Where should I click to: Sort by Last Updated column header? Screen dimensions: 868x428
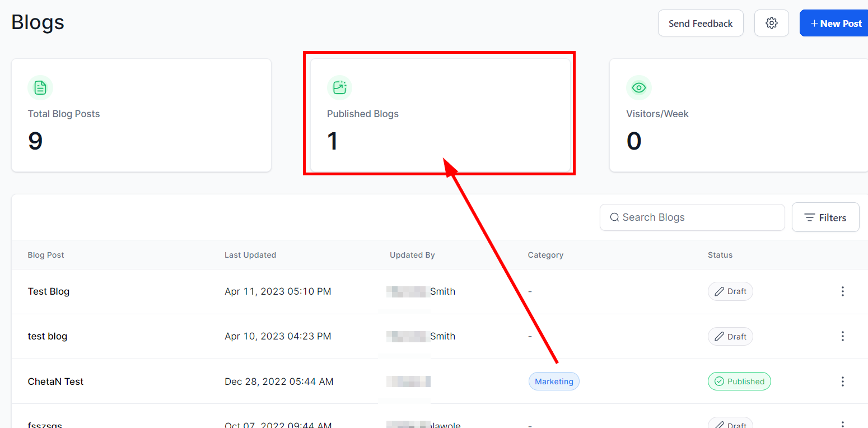tap(250, 255)
